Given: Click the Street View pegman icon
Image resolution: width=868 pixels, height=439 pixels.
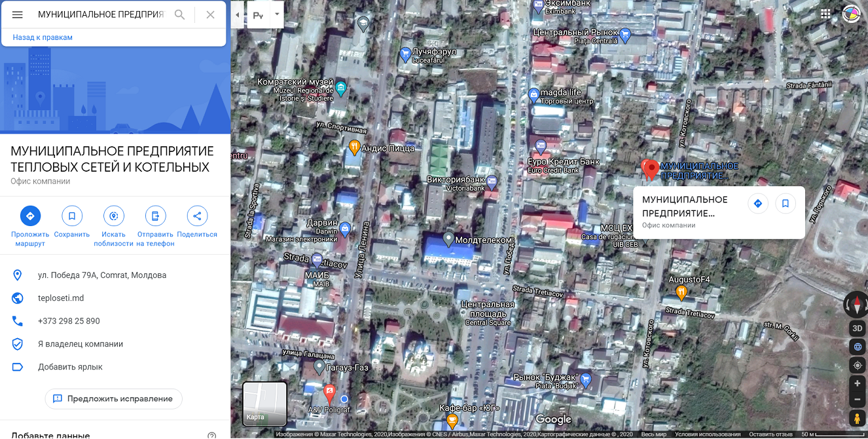Looking at the screenshot, I should point(857,418).
